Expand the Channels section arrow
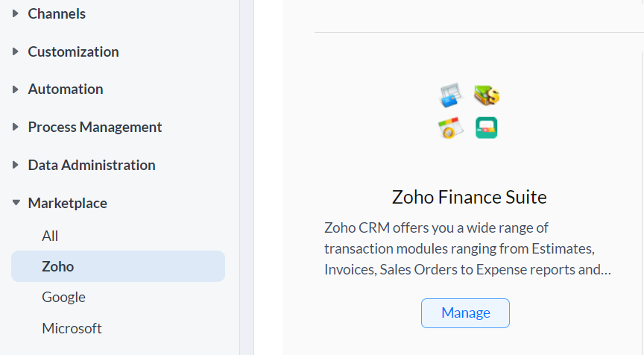Image resolution: width=644 pixels, height=355 pixels. (x=16, y=13)
